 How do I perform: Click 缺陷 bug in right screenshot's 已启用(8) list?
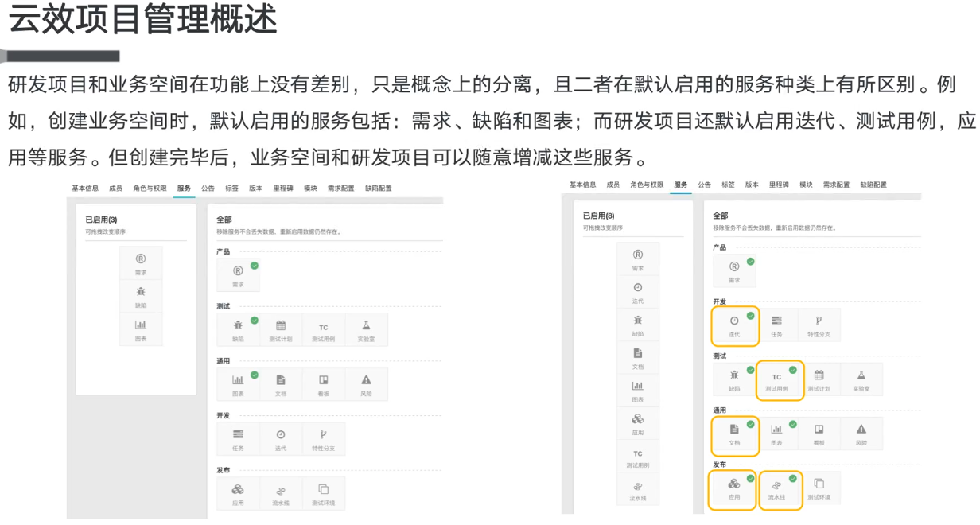tap(638, 325)
